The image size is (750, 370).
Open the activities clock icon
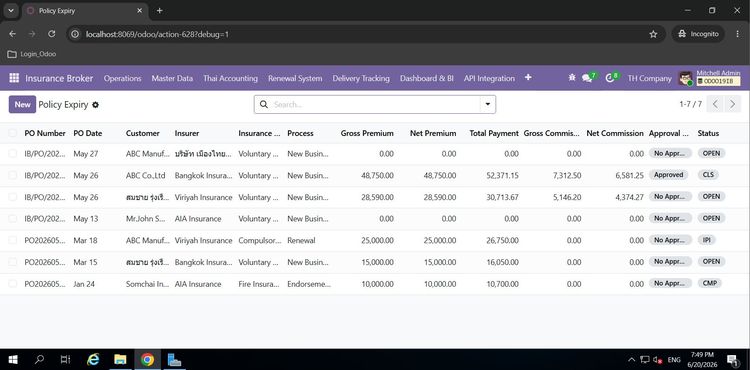[x=610, y=78]
